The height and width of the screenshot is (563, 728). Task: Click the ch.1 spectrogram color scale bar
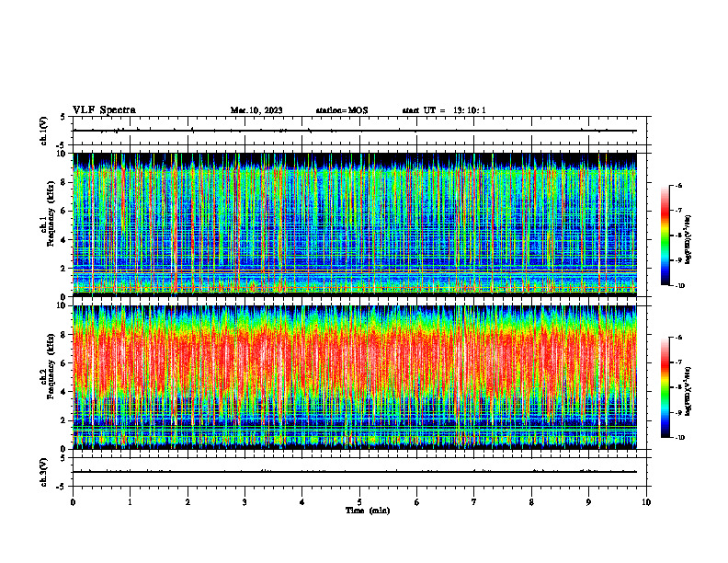665,236
